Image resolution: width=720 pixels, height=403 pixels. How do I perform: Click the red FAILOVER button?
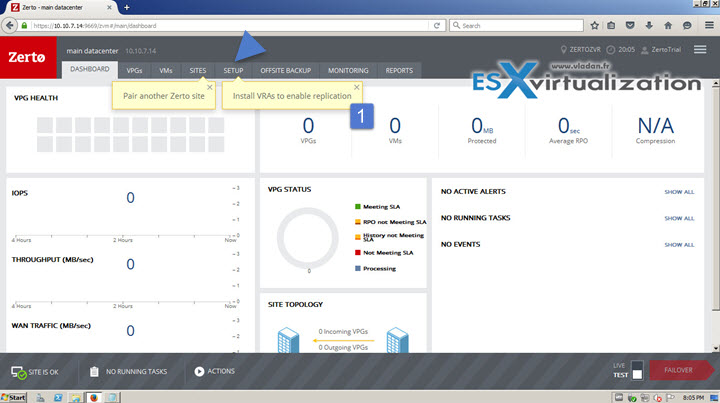(x=680, y=370)
